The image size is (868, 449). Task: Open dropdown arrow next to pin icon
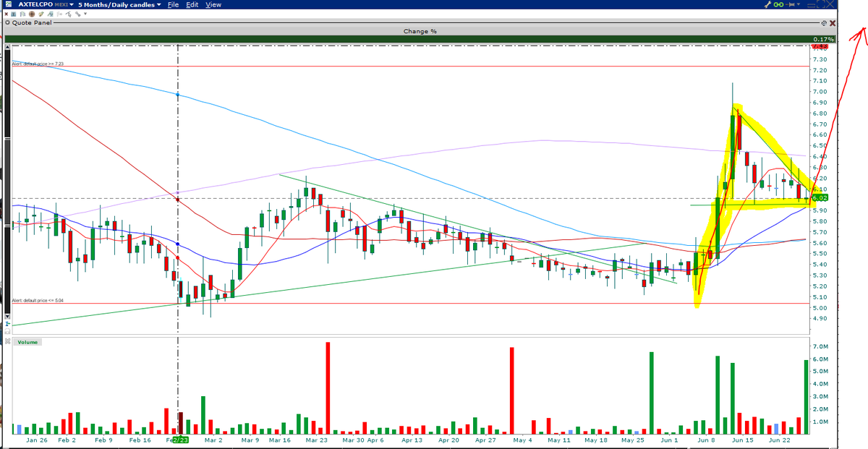click(x=799, y=4)
